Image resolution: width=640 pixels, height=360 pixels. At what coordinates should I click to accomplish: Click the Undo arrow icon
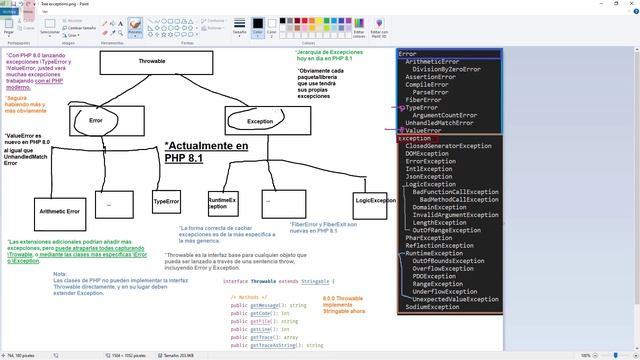tap(21, 4)
